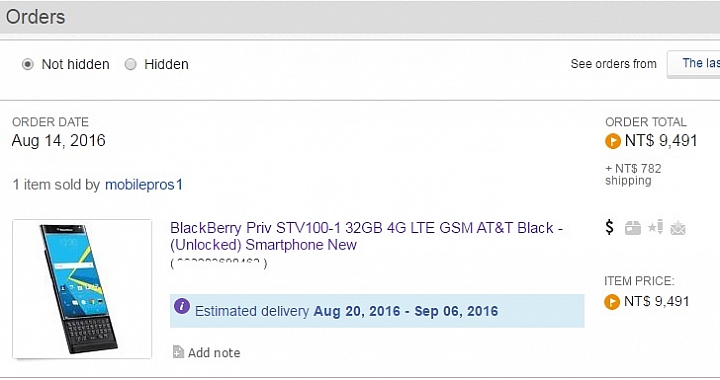Click the NT$ 782 shipping cost text
This screenshot has width=720, height=380.
(x=633, y=174)
